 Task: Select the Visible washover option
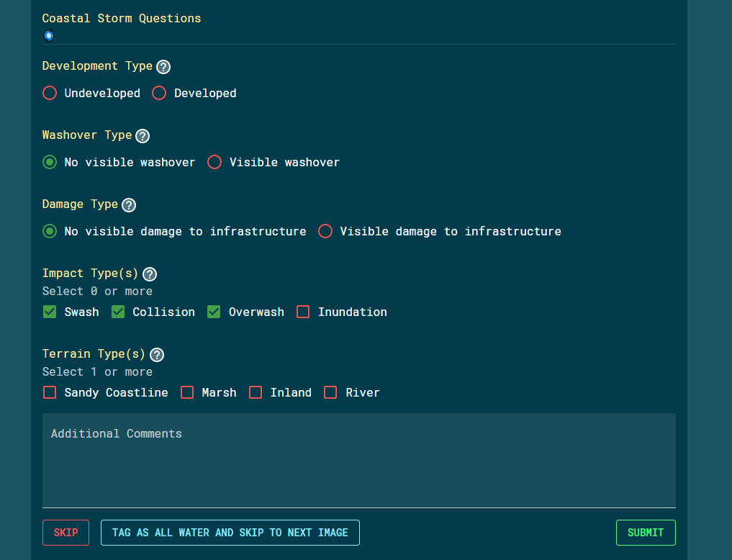pos(214,162)
